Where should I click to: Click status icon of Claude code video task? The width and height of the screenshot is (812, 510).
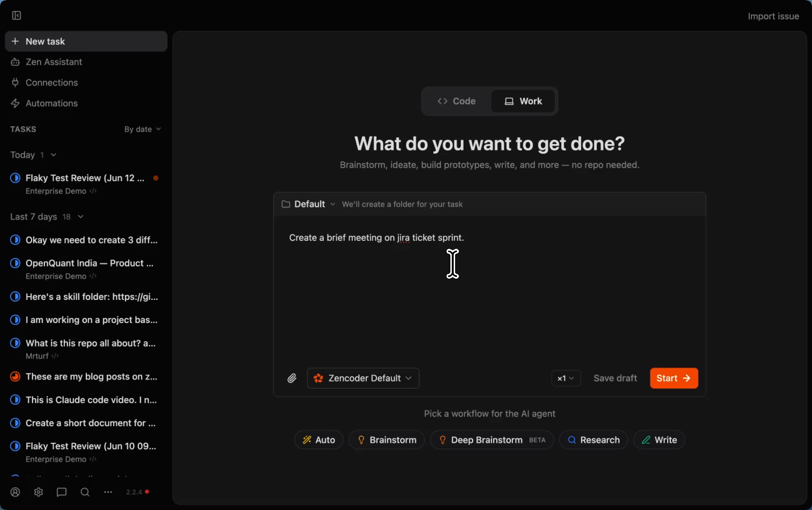click(x=15, y=399)
